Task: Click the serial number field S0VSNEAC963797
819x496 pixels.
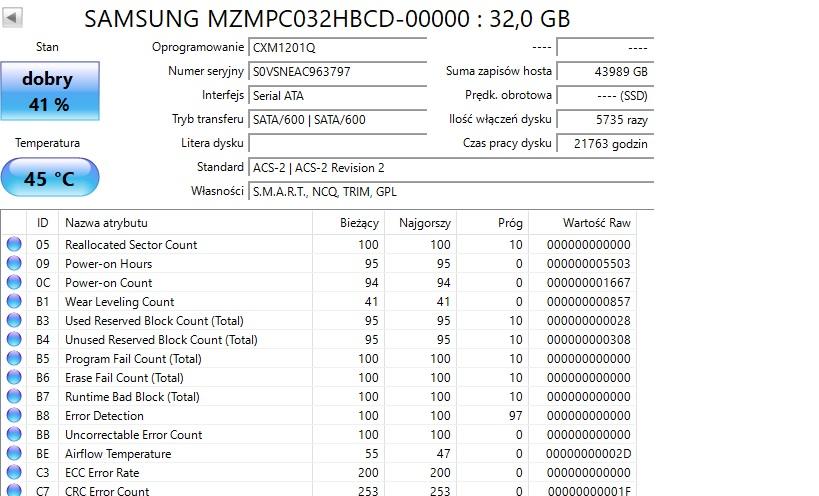Action: (x=337, y=72)
